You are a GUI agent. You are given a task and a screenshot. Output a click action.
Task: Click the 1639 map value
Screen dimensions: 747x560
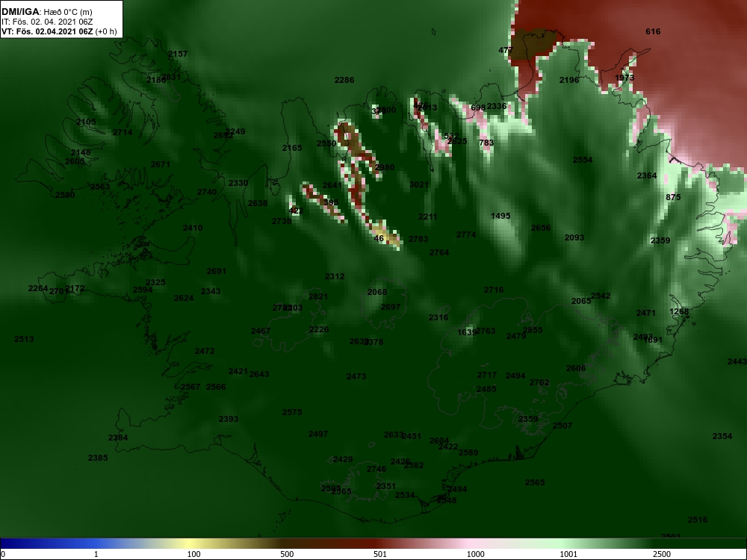pos(466,332)
